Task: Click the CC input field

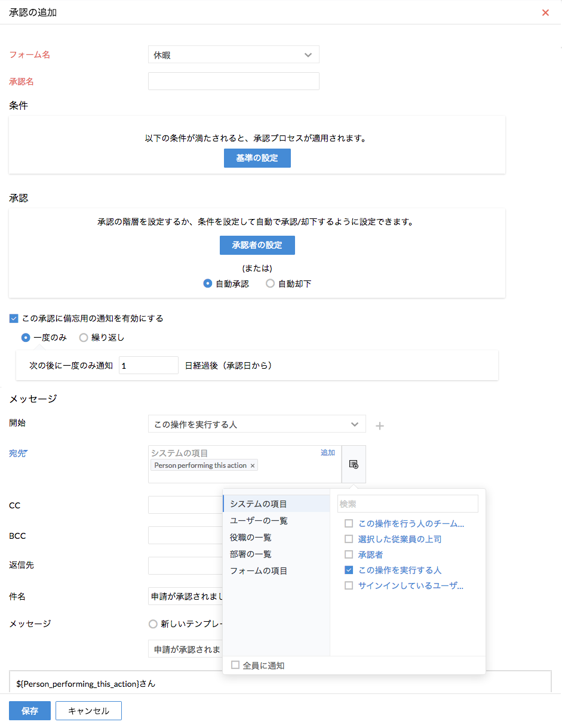Action: point(185,505)
